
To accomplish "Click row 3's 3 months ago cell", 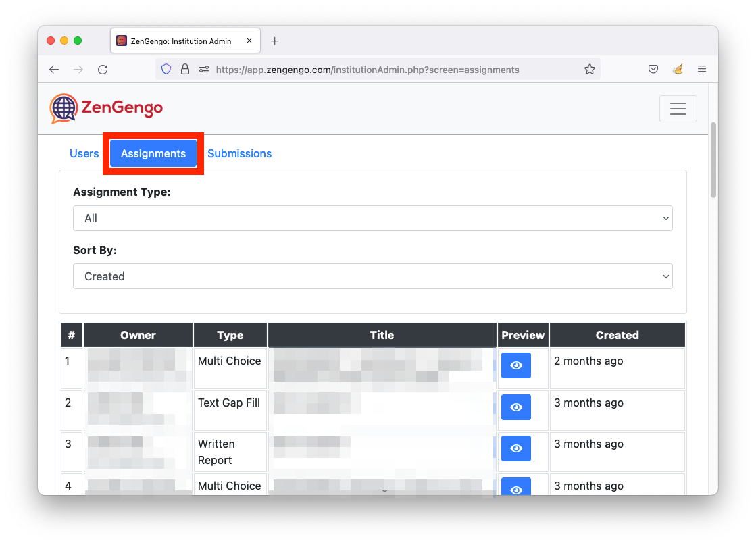I will [x=617, y=452].
